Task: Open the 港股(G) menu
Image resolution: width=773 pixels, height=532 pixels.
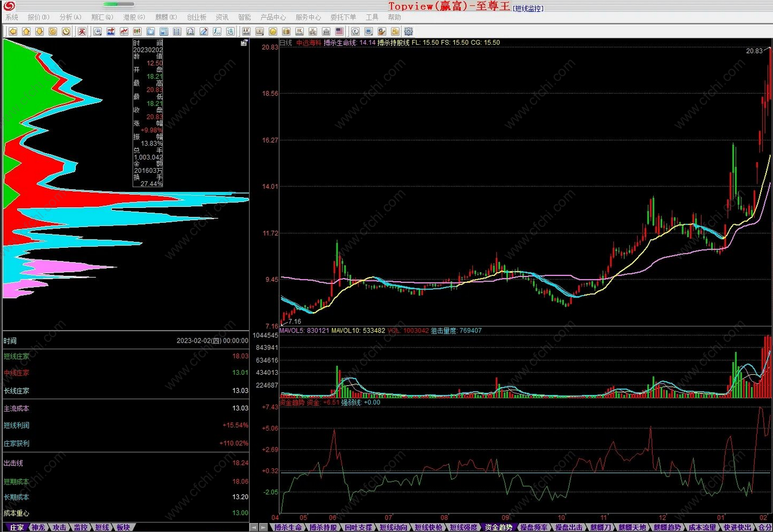Action: point(134,17)
